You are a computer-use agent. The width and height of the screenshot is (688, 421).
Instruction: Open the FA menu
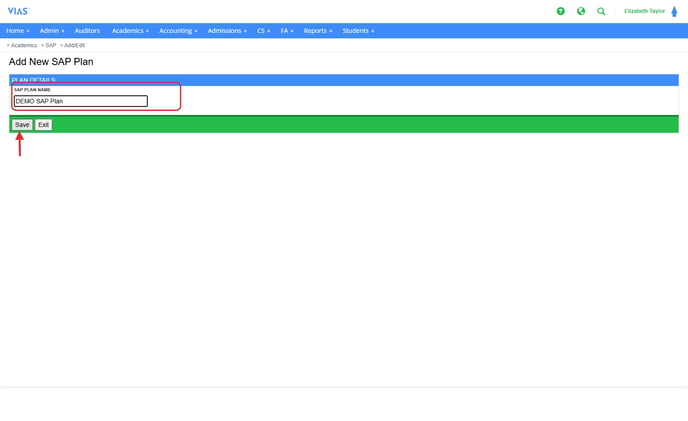pyautogui.click(x=287, y=31)
